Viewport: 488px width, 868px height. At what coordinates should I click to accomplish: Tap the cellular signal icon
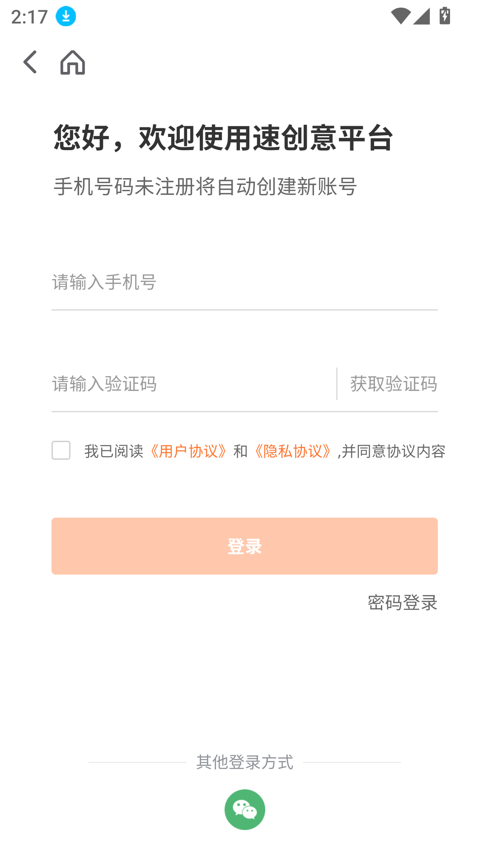click(422, 16)
